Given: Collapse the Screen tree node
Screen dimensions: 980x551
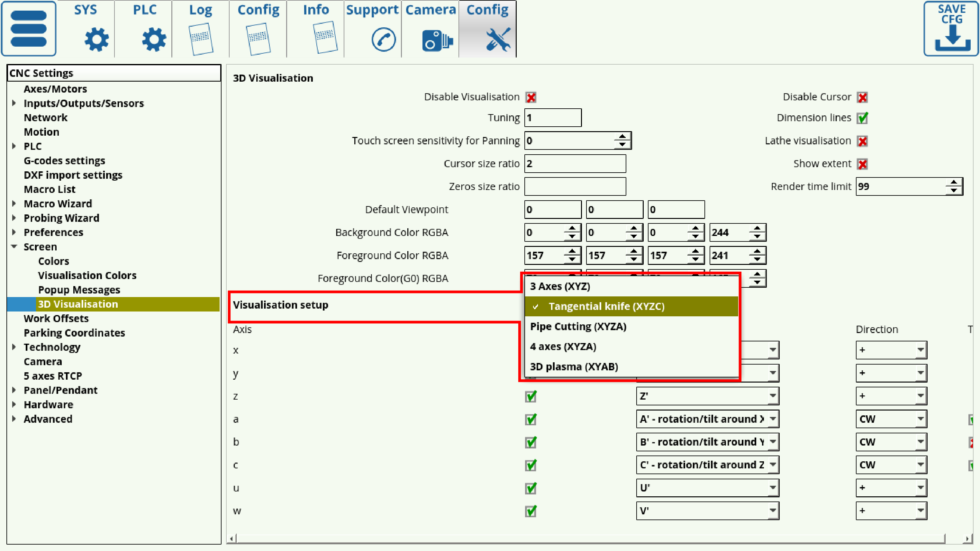Looking at the screenshot, I should pyautogui.click(x=14, y=247).
